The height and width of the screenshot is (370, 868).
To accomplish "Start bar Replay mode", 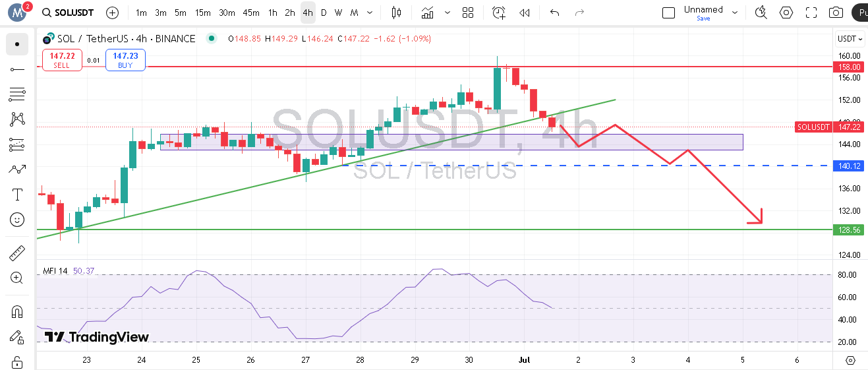I will 525,13.
